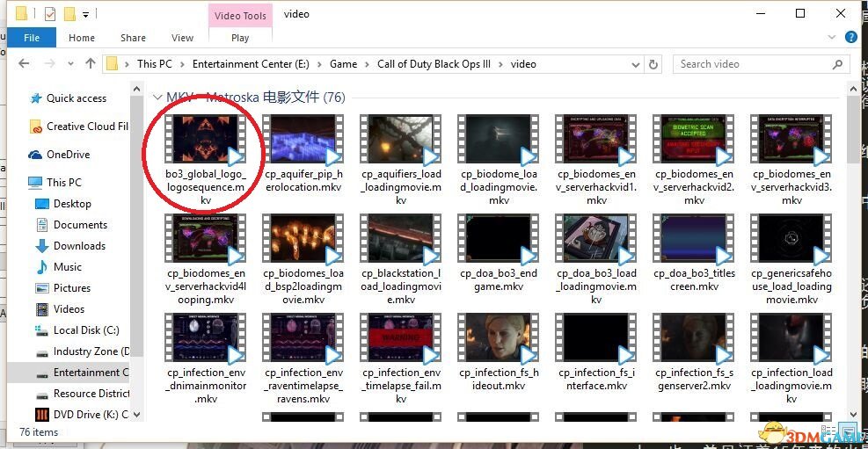Open Industry Zone drive in sidebar

pyautogui.click(x=82, y=351)
